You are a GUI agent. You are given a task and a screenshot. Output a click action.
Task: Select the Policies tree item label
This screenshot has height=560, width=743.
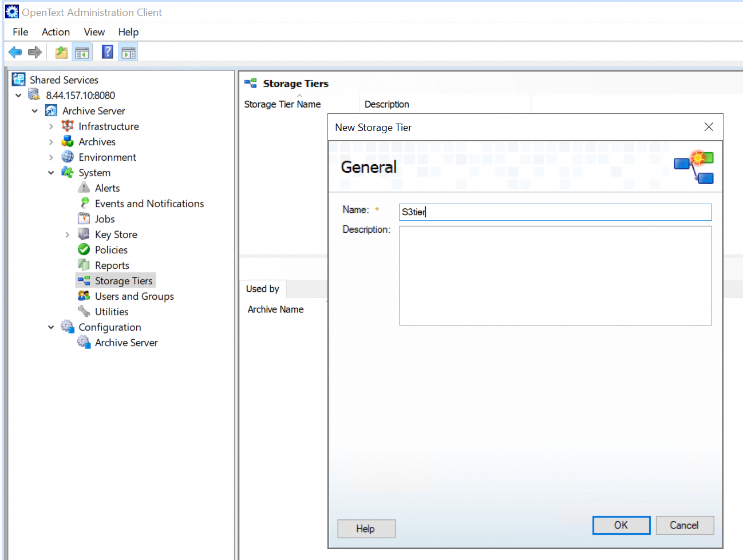click(111, 250)
